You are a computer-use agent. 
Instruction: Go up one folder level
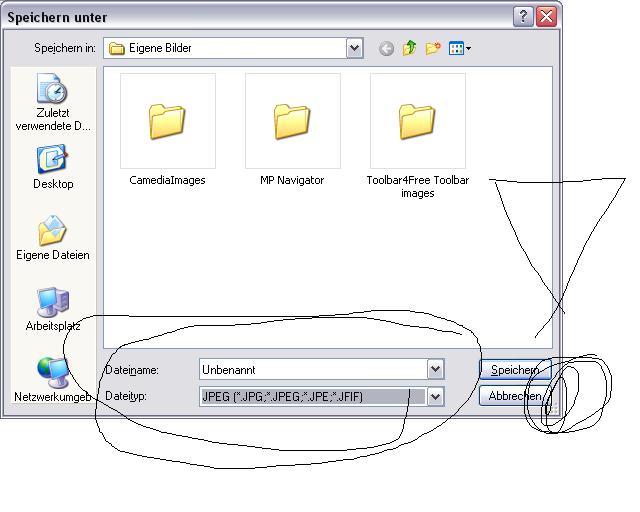click(x=410, y=48)
